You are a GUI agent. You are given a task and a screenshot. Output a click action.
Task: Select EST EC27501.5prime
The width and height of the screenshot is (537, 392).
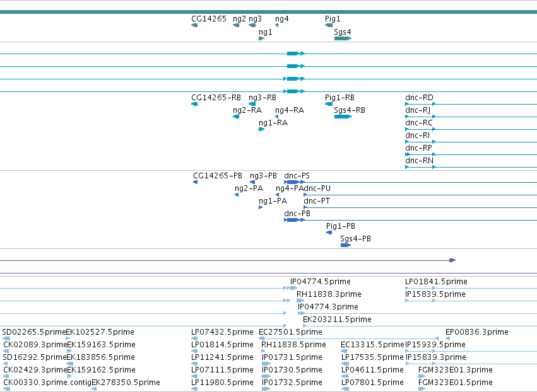[x=290, y=332]
